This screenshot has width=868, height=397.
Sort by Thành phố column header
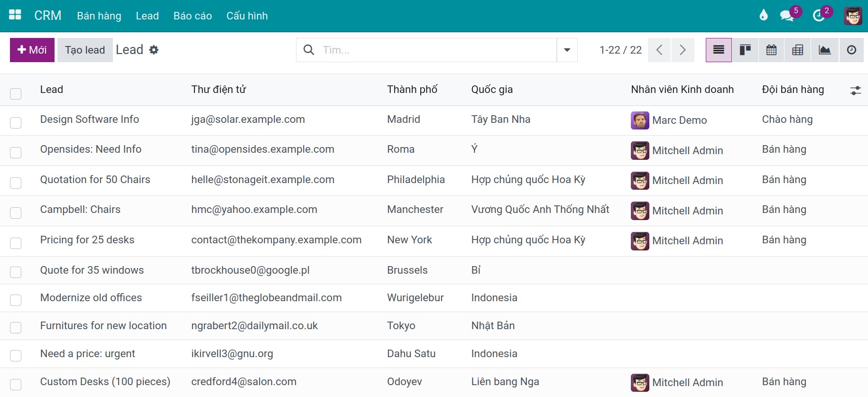412,90
